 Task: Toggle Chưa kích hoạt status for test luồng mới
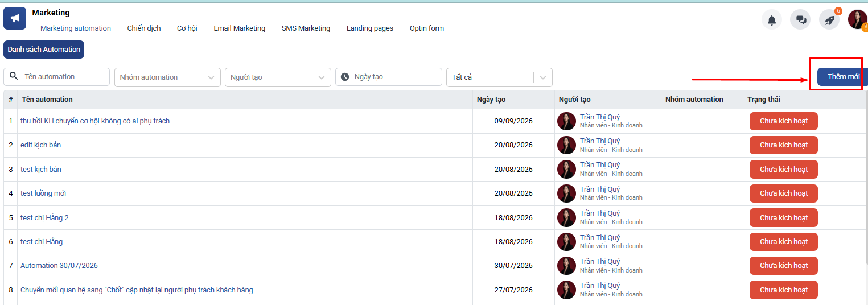click(784, 193)
